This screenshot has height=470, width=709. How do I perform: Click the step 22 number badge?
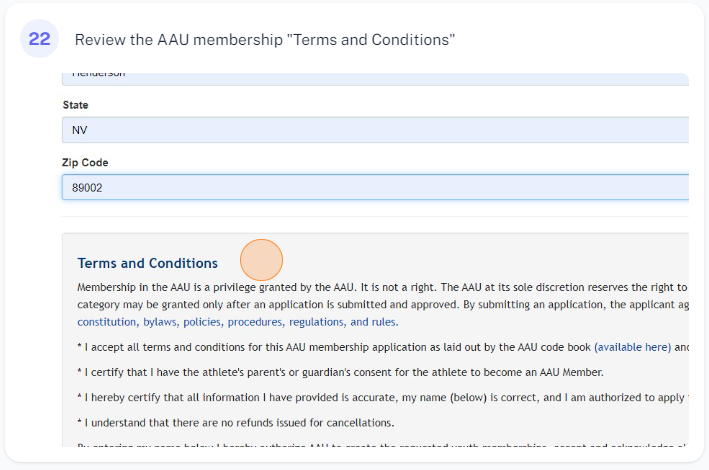coord(40,39)
